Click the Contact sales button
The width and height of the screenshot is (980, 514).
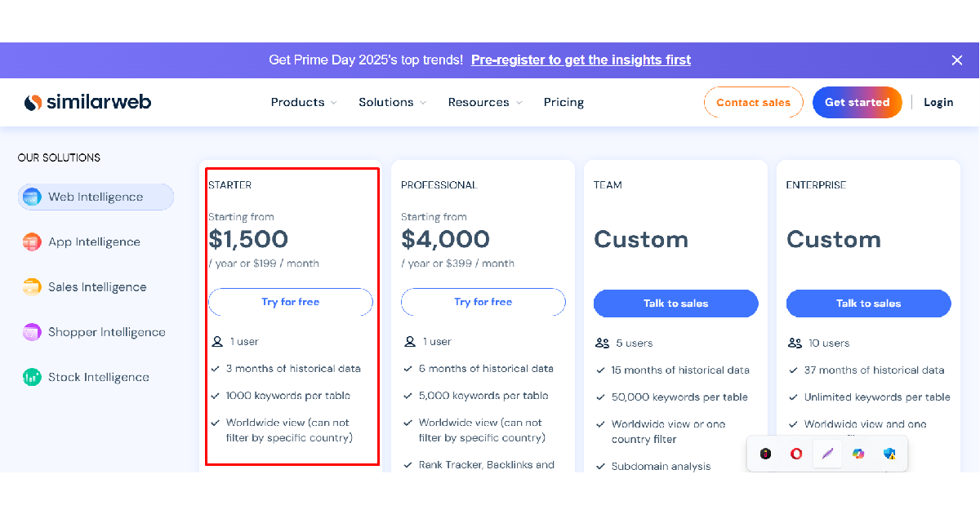[x=754, y=103]
